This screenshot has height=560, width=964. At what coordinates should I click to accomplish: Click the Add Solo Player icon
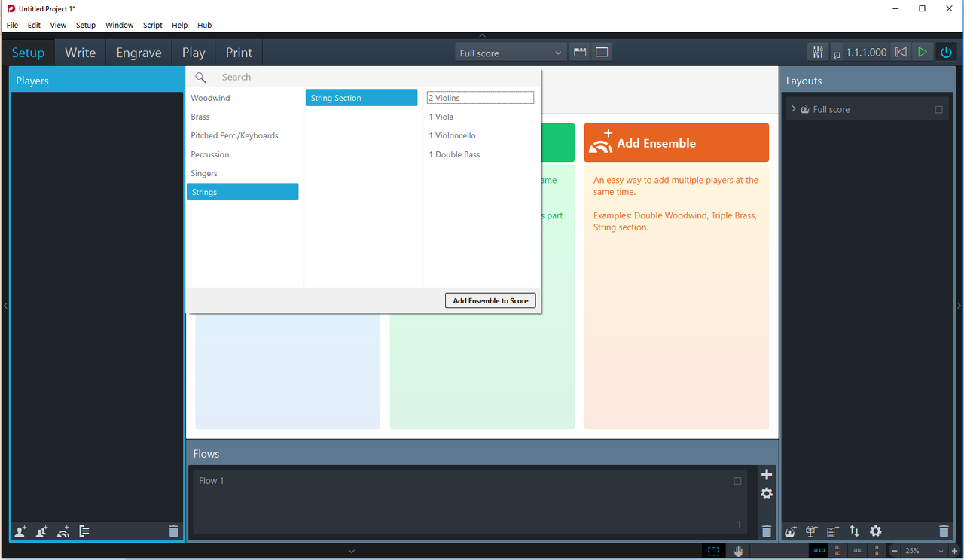click(x=20, y=531)
